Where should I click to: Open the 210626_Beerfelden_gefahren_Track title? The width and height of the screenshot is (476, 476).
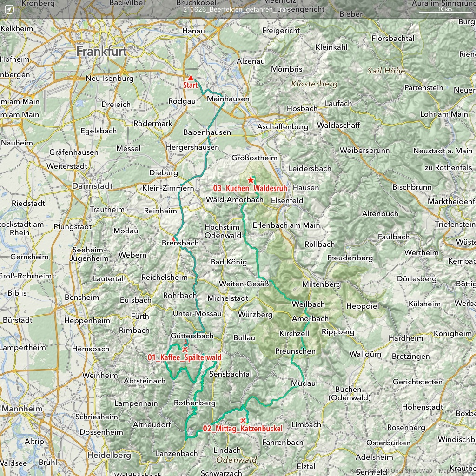(x=238, y=9)
